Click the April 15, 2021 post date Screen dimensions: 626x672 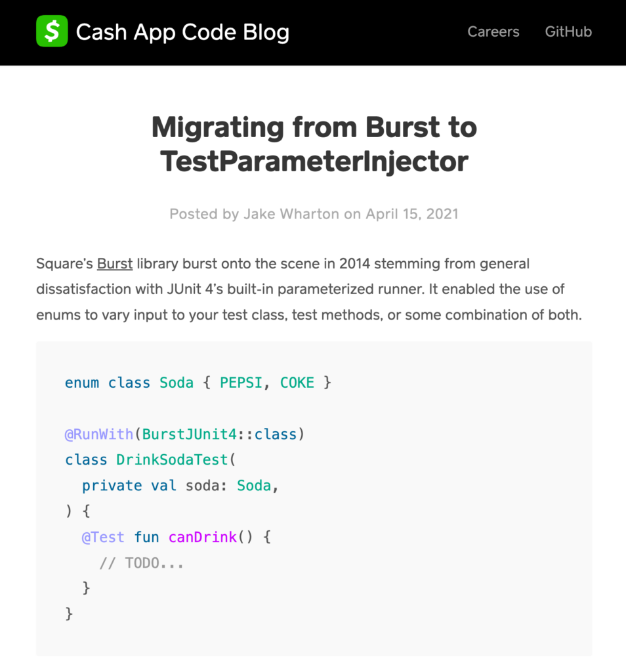[411, 214]
